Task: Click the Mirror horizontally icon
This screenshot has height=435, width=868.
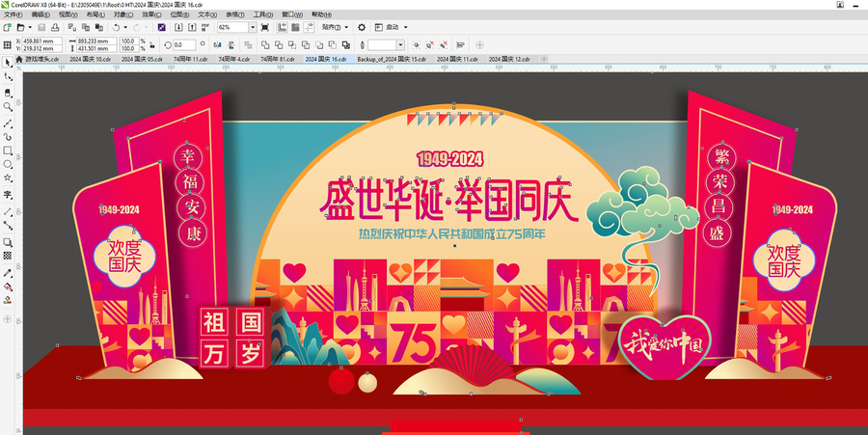Action: click(217, 44)
